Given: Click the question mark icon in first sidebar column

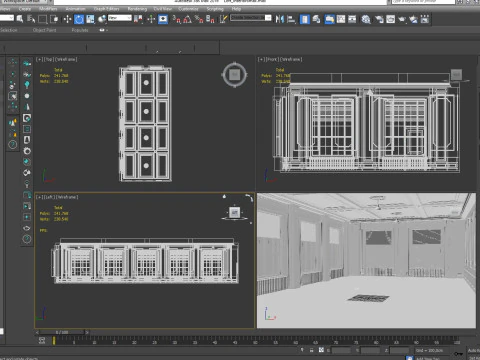Looking at the screenshot, I should [13, 145].
